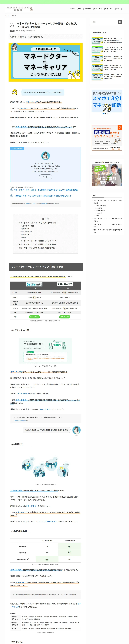Viewport: 129px width, 644px height.
Task: Jump to マネードクター｜口コミ・評判 in main 目次
Action: [38, 241]
